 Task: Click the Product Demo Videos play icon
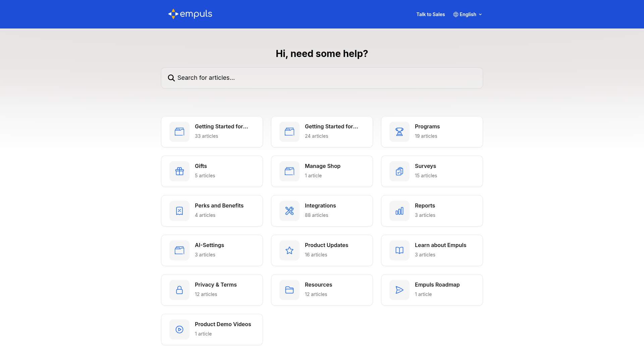coord(179,329)
